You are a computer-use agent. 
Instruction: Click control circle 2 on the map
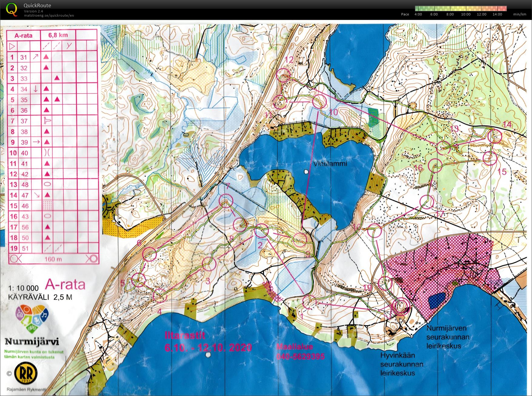[x=261, y=231]
